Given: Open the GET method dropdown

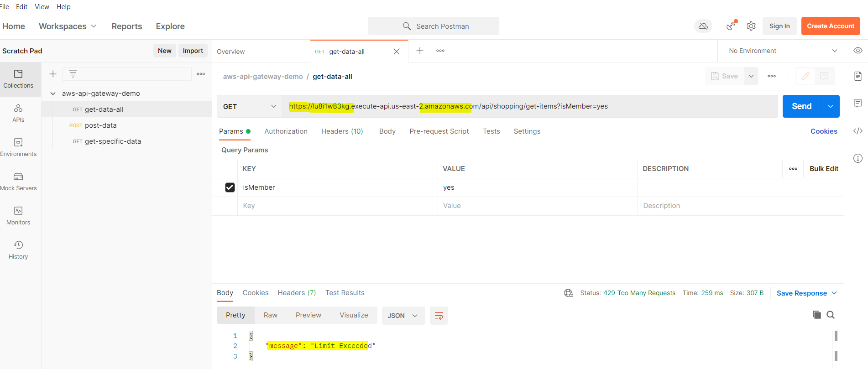Looking at the screenshot, I should (x=249, y=106).
